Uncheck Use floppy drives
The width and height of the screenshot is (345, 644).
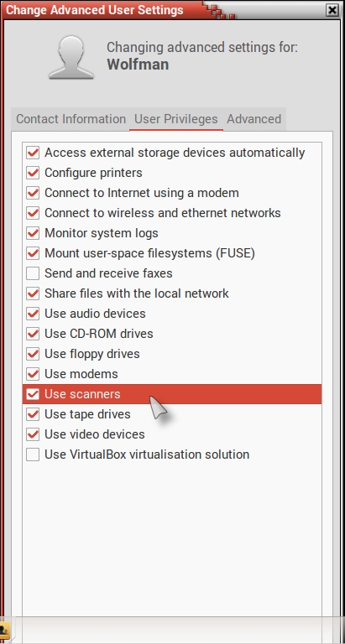pos(33,354)
